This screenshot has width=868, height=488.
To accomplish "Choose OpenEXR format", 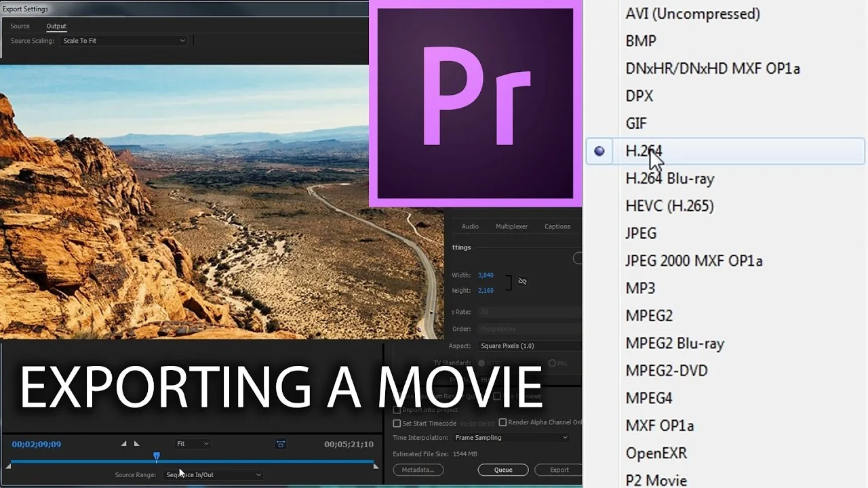I will coord(656,453).
